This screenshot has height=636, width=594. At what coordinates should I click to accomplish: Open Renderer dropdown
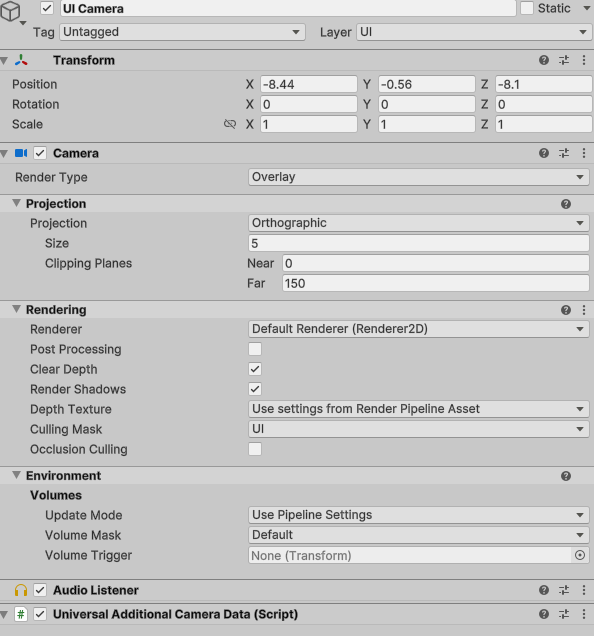419,329
